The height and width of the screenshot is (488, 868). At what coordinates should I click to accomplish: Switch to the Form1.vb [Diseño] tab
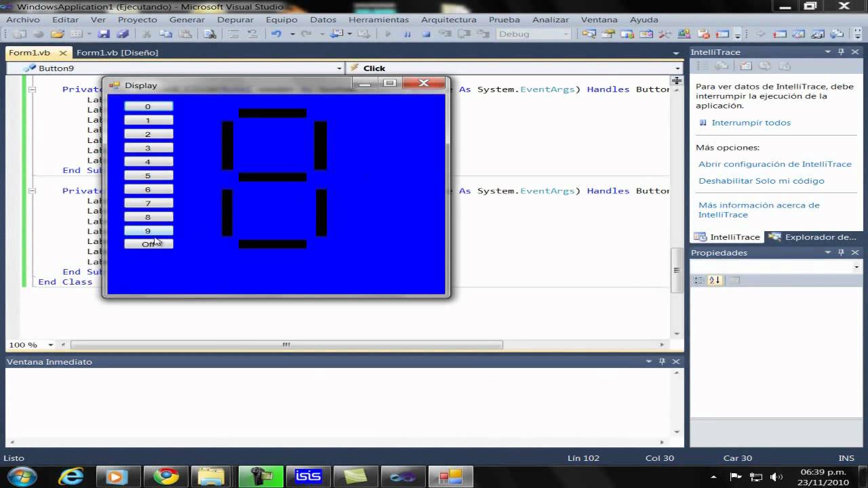(117, 52)
